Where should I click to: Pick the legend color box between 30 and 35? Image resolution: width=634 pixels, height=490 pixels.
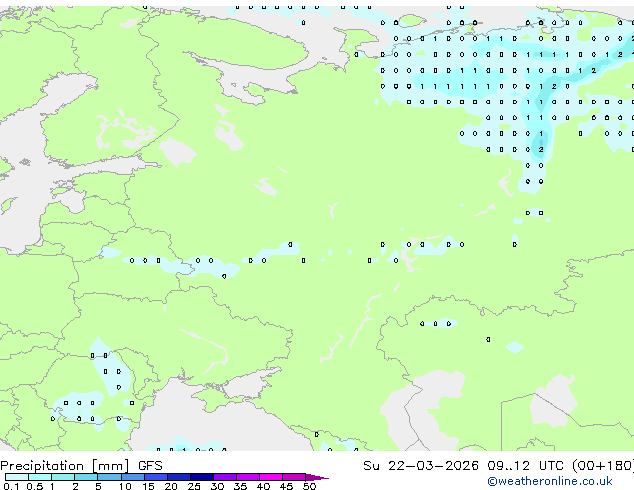click(225, 477)
